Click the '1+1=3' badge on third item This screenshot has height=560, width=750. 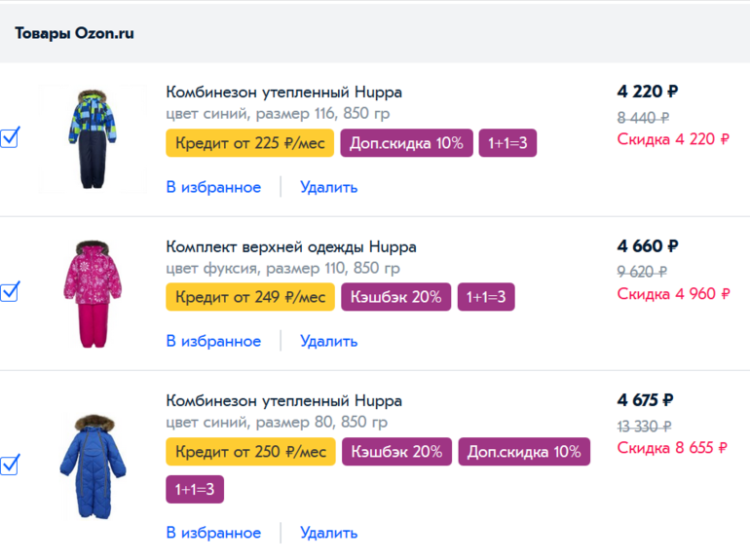[x=195, y=489]
